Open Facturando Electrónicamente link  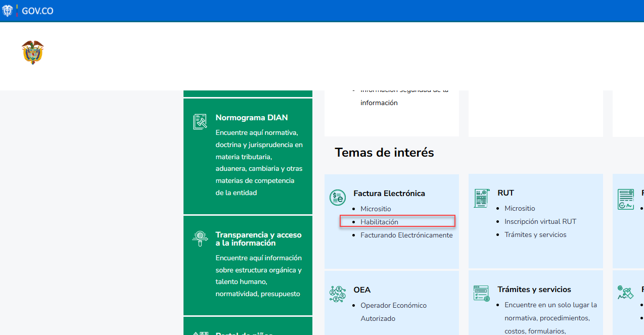click(406, 235)
